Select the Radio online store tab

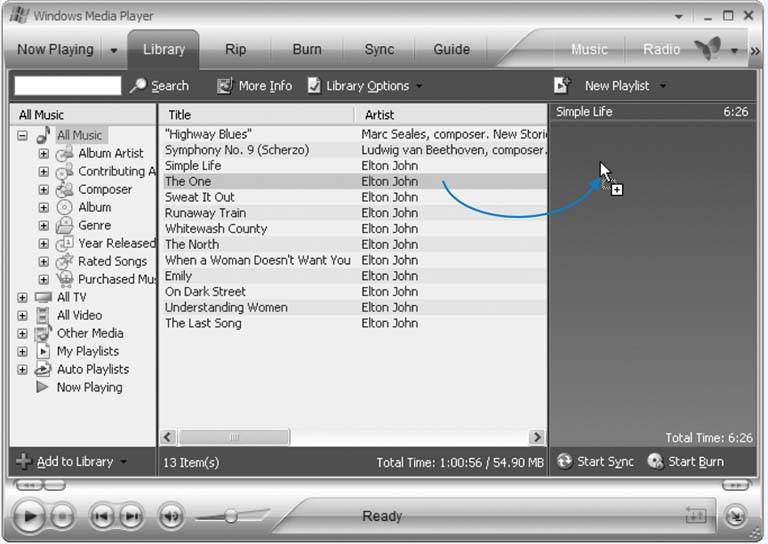coord(661,49)
